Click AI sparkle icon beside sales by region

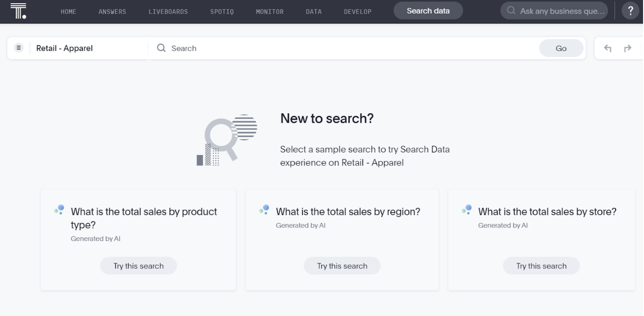[264, 210]
